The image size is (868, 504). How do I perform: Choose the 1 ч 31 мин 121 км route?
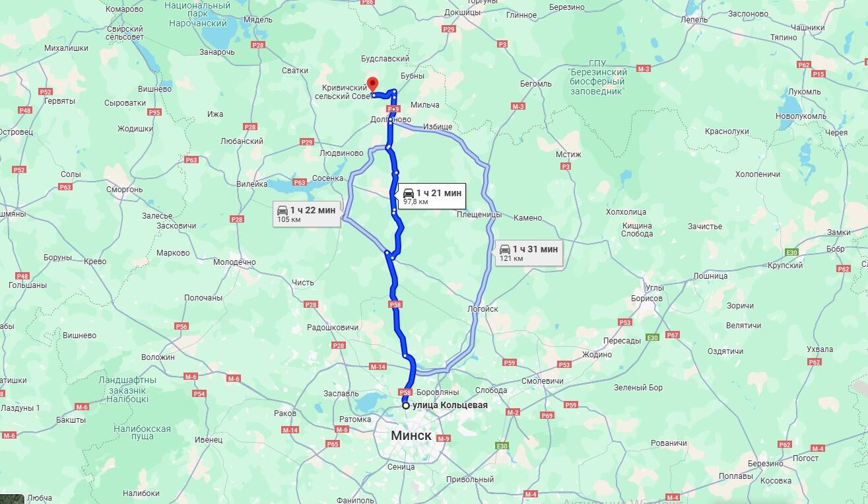tap(529, 253)
